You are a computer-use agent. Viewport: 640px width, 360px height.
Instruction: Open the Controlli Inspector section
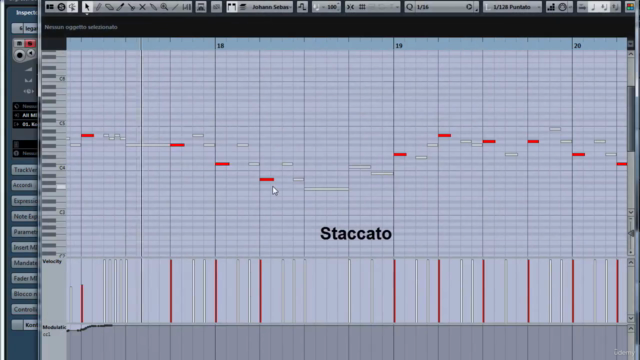tap(24, 309)
